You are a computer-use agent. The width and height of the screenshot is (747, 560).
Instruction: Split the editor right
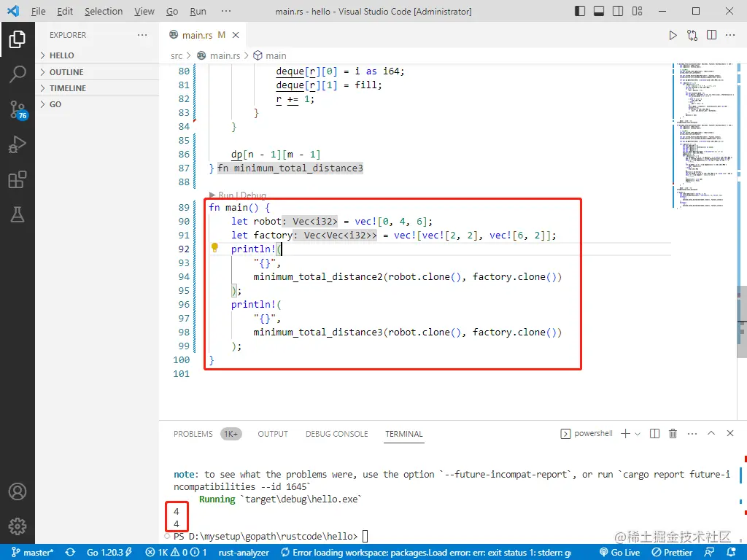coord(712,35)
